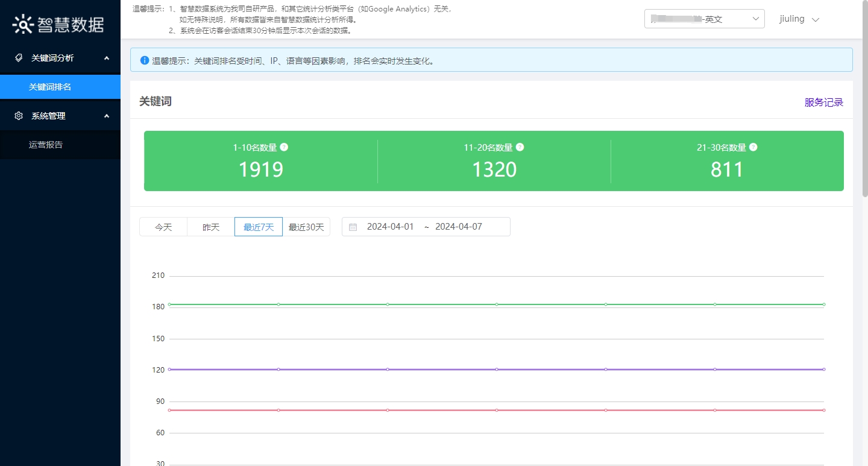Open the 英文 site selector dropdown
868x466 pixels.
[x=704, y=19]
